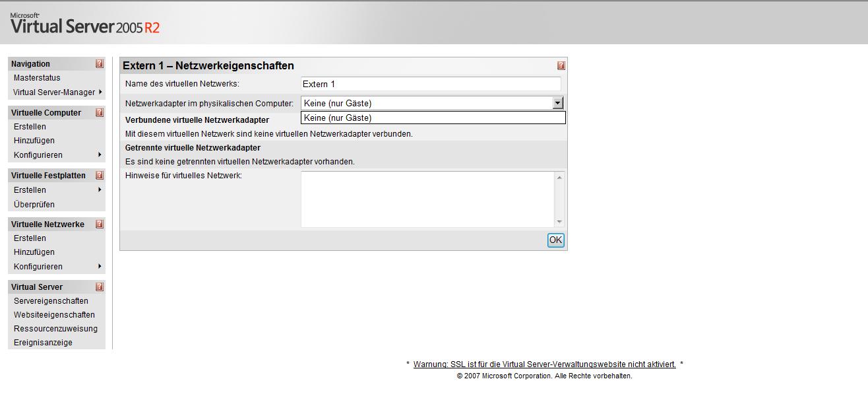Screen dimensions: 868x412
Task: Click 'Name des virtuellen Netzwerks:' label
Action: tap(182, 84)
